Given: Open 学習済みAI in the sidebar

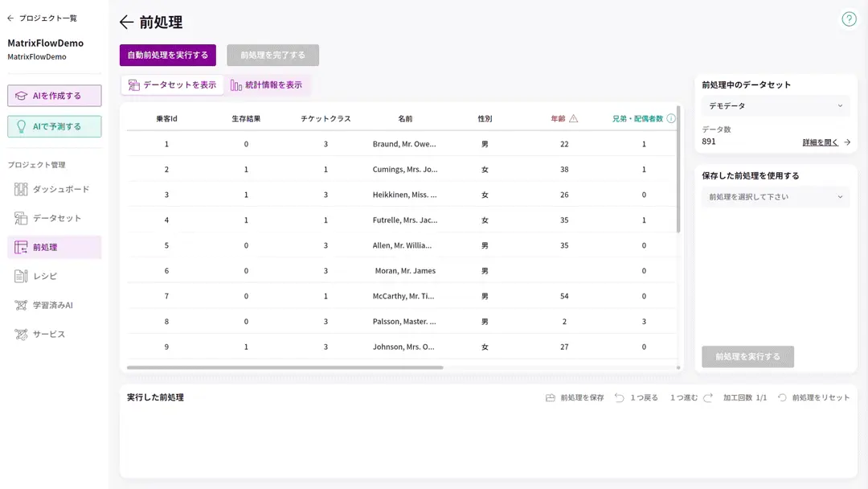Looking at the screenshot, I should (54, 305).
